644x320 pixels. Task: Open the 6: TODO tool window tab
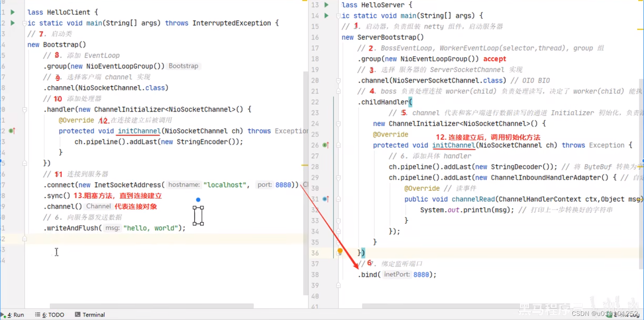pyautogui.click(x=50, y=315)
